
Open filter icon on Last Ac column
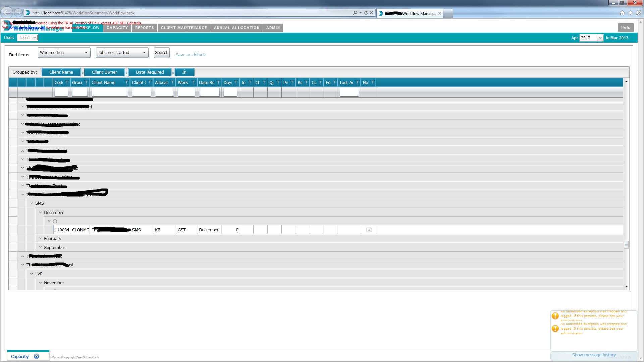pos(357,82)
